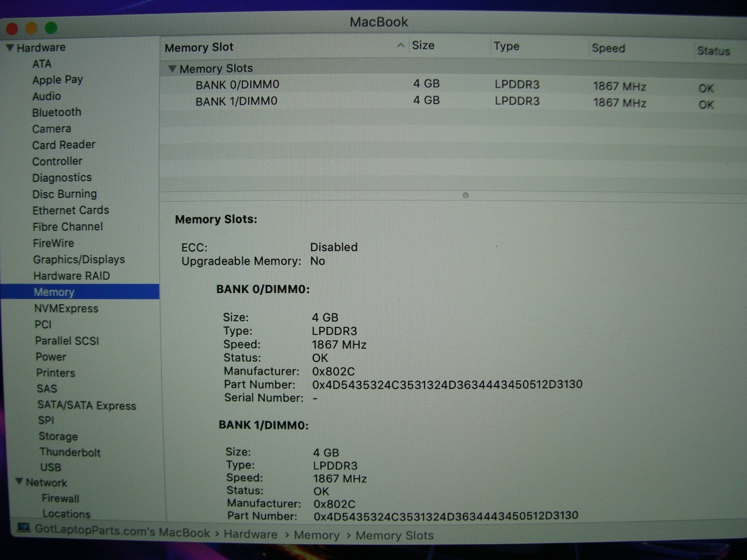Click the computer icon in the path bar
This screenshot has height=560, width=747.
pyautogui.click(x=23, y=528)
